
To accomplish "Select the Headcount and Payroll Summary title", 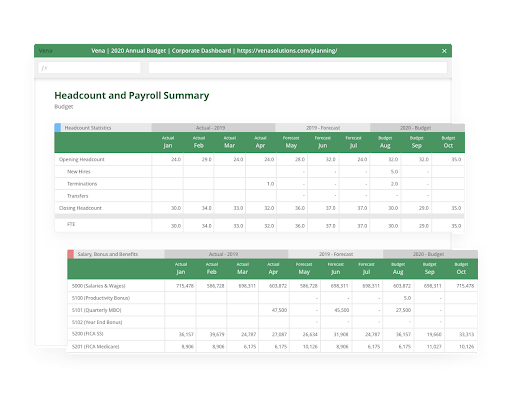I will click(132, 96).
